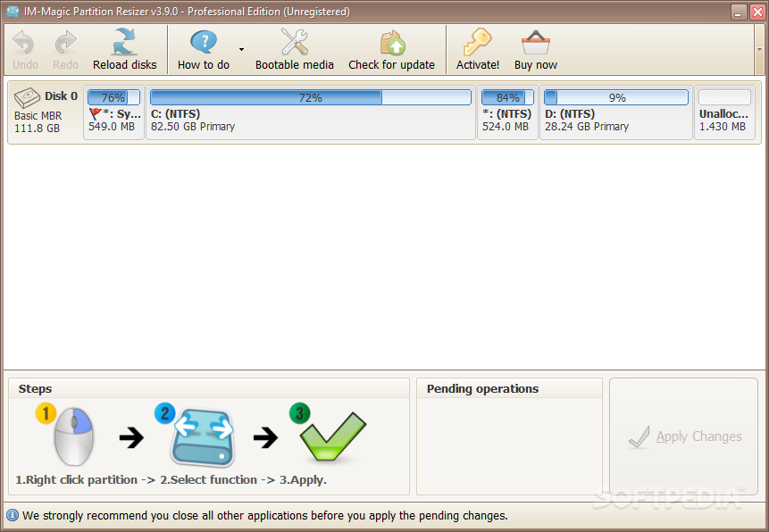Expand the toolbar overflow arrow on the right
The width and height of the screenshot is (769, 532).
760,49
